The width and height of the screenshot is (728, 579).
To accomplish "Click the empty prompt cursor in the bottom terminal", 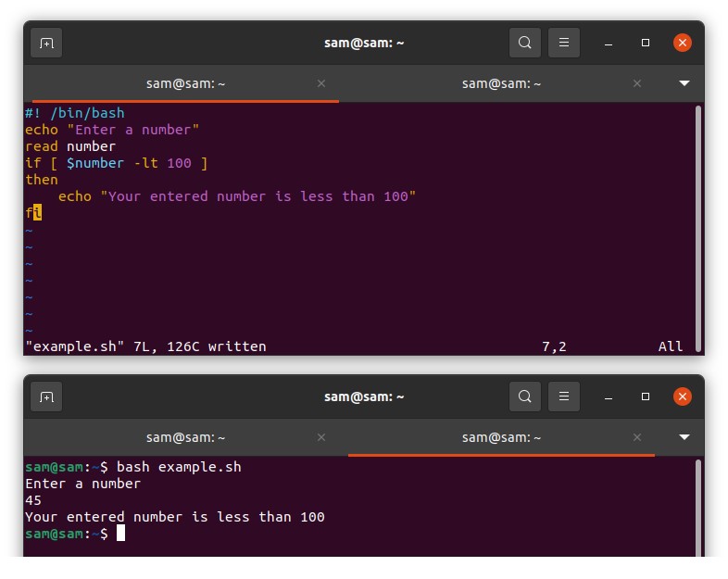I will pos(120,533).
